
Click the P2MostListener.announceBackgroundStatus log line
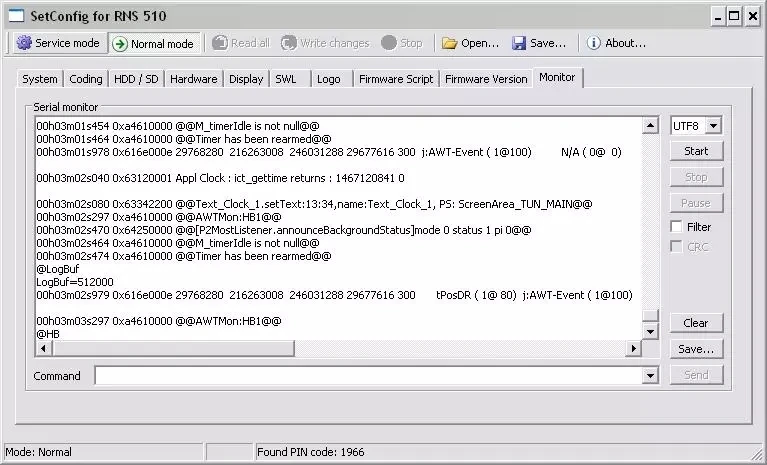[x=284, y=230]
